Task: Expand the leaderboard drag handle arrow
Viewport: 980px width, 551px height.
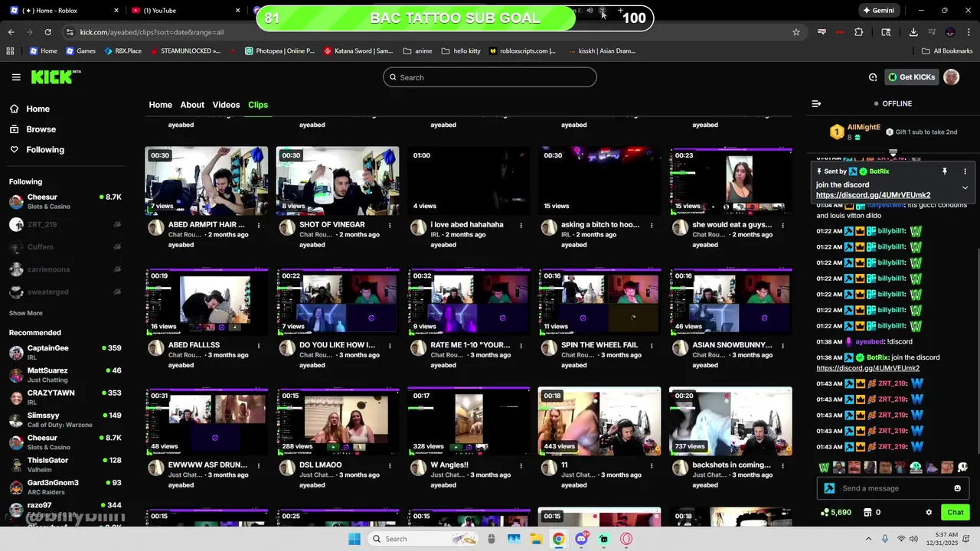Action: [893, 153]
